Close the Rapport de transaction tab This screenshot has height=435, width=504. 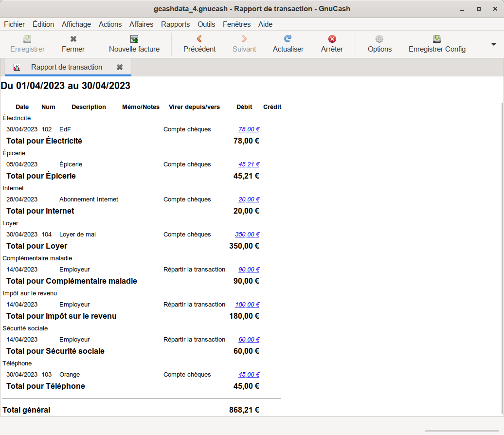(120, 67)
